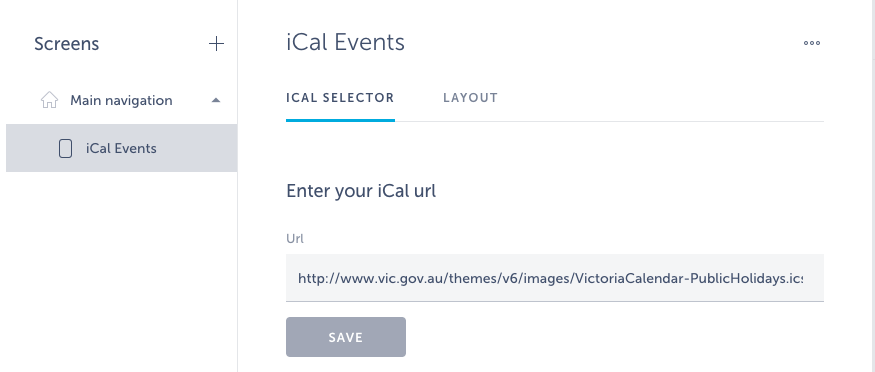Select the Main navigation label
875x372 pixels.
tap(121, 100)
